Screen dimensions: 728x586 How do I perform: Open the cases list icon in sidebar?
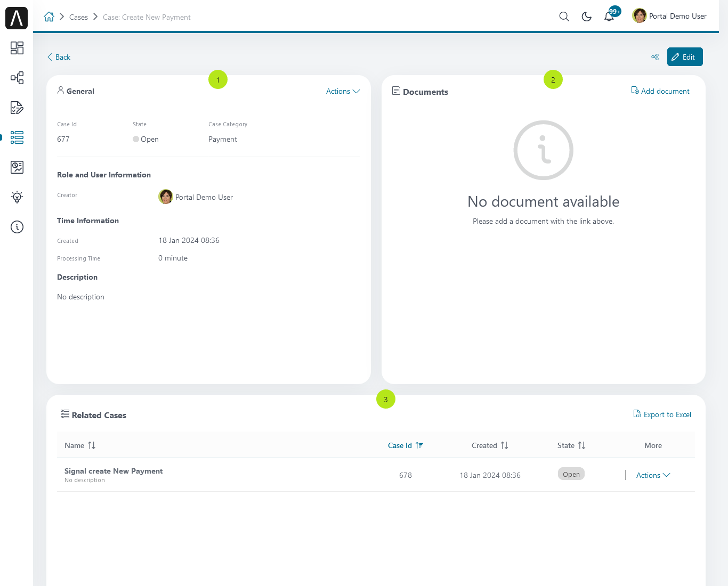(x=17, y=137)
